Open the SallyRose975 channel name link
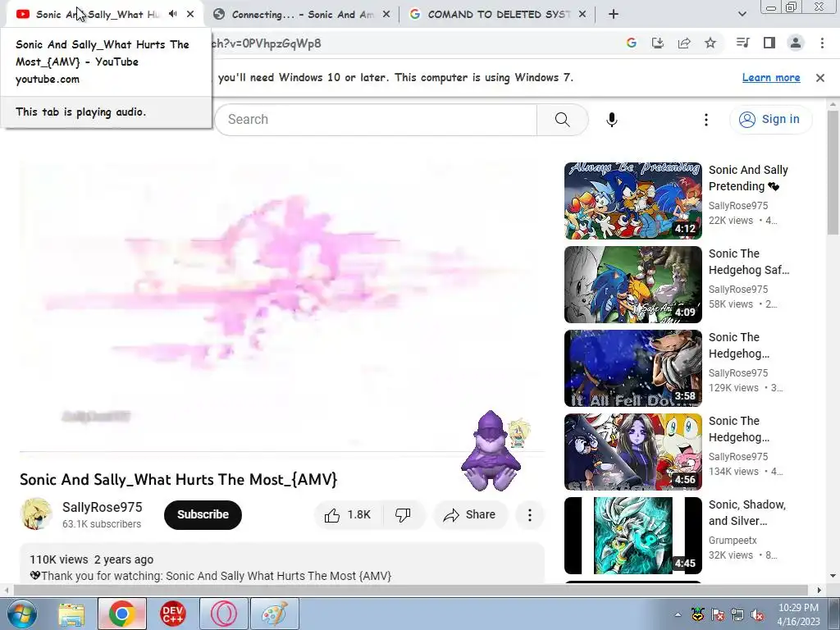This screenshot has width=840, height=630. tap(103, 507)
